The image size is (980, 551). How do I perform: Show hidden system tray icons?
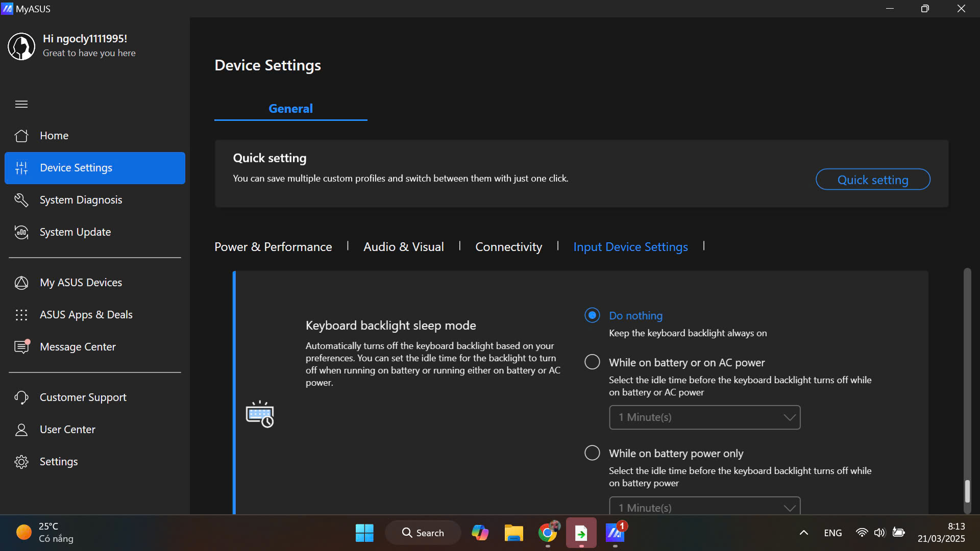point(804,533)
